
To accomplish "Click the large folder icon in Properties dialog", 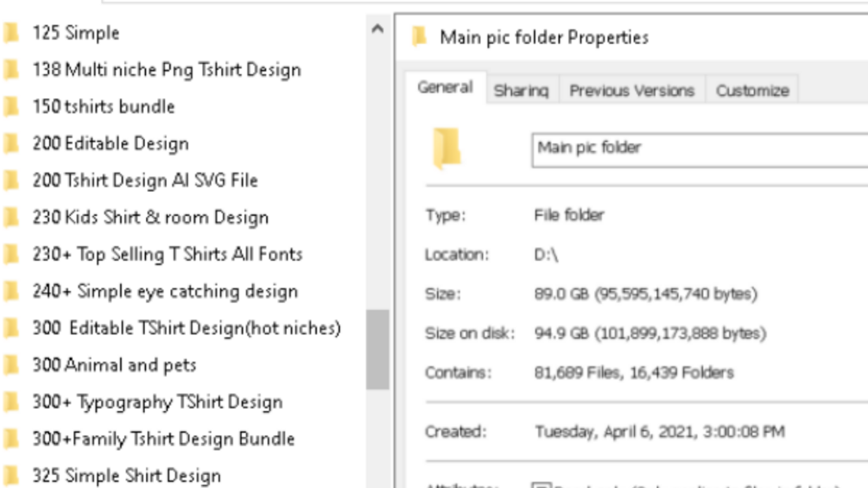I will coord(447,148).
